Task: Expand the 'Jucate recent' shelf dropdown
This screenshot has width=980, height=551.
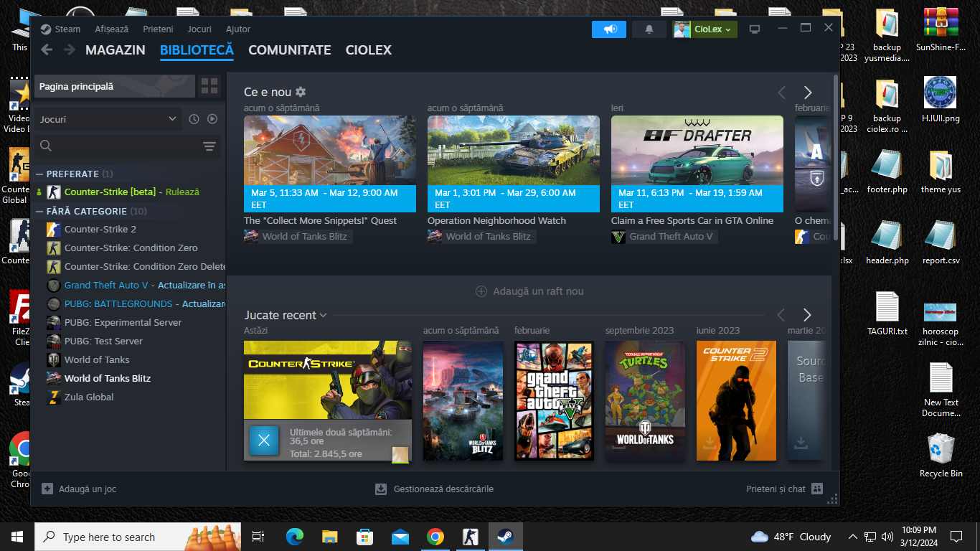Action: coord(324,316)
